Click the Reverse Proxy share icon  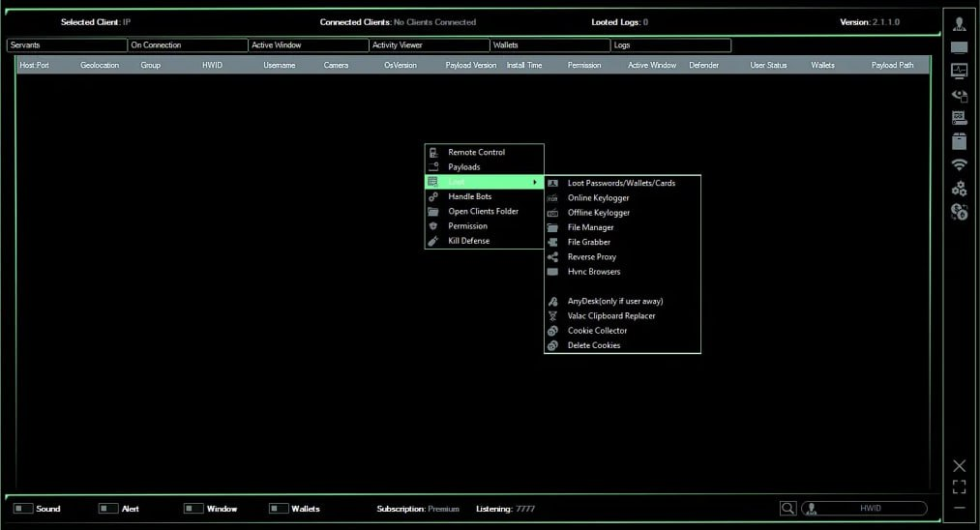pos(552,257)
